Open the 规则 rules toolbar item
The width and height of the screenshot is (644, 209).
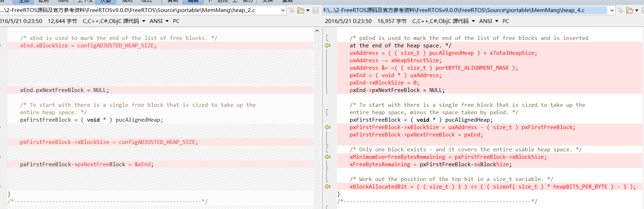tap(127, 1)
